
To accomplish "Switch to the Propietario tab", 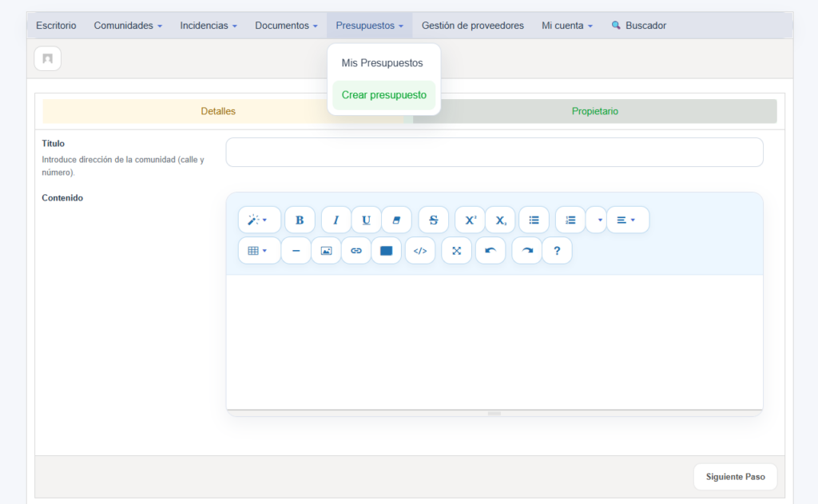I will pos(594,111).
